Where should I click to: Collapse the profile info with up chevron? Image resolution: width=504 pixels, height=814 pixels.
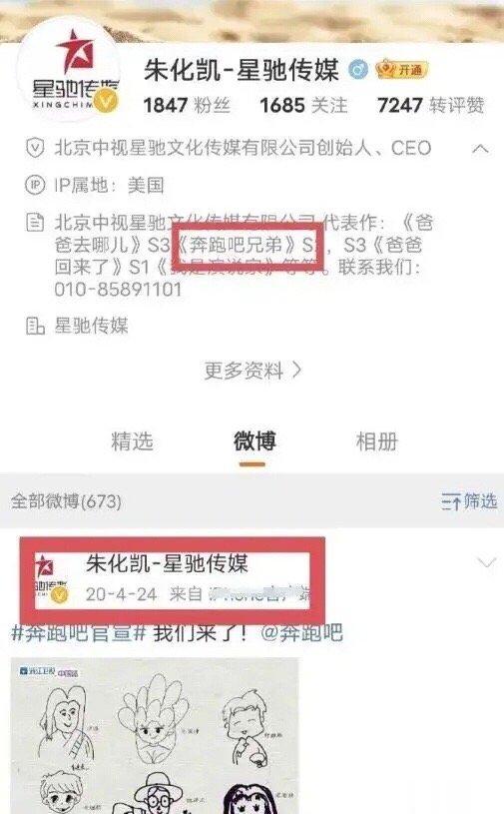480,149
